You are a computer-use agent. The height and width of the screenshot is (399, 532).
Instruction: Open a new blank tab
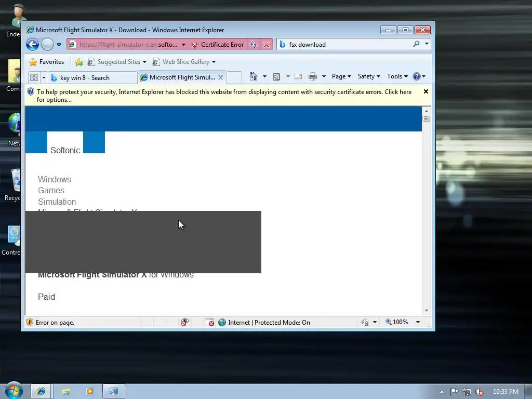234,78
